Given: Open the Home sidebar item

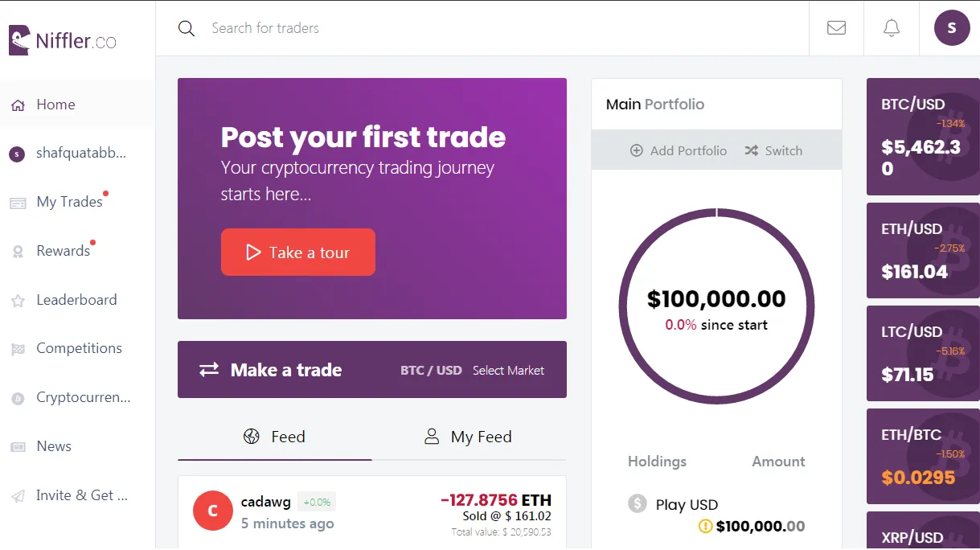Looking at the screenshot, I should coord(77,105).
